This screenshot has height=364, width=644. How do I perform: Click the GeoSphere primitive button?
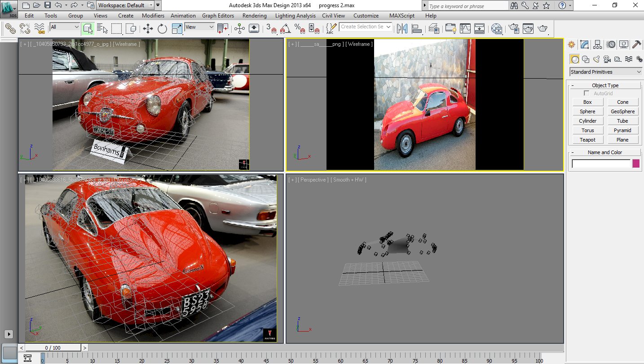point(623,111)
